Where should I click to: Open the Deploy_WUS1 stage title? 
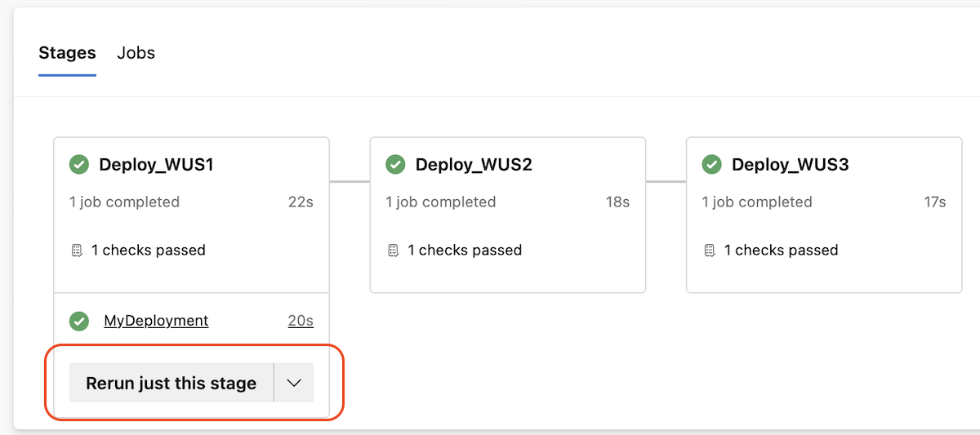tap(156, 165)
